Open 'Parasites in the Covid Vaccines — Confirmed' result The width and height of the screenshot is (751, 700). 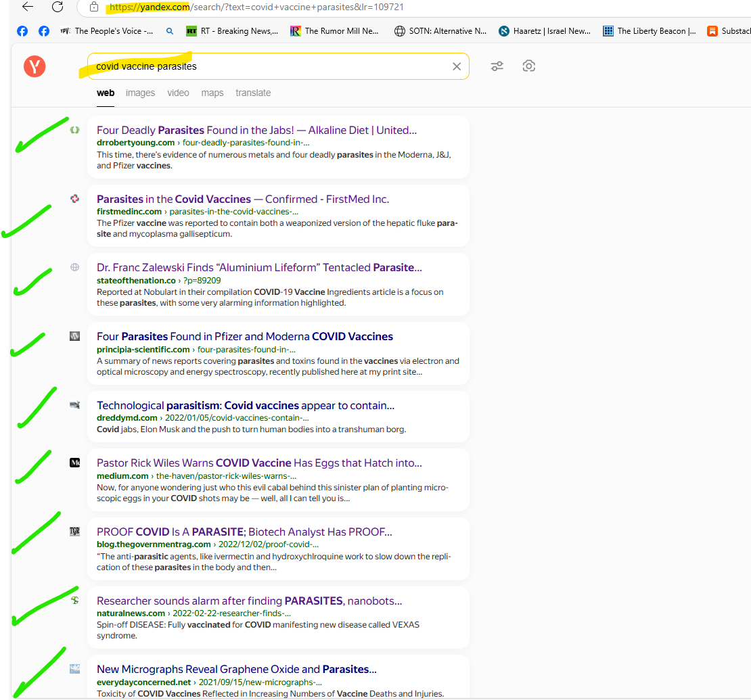(243, 200)
